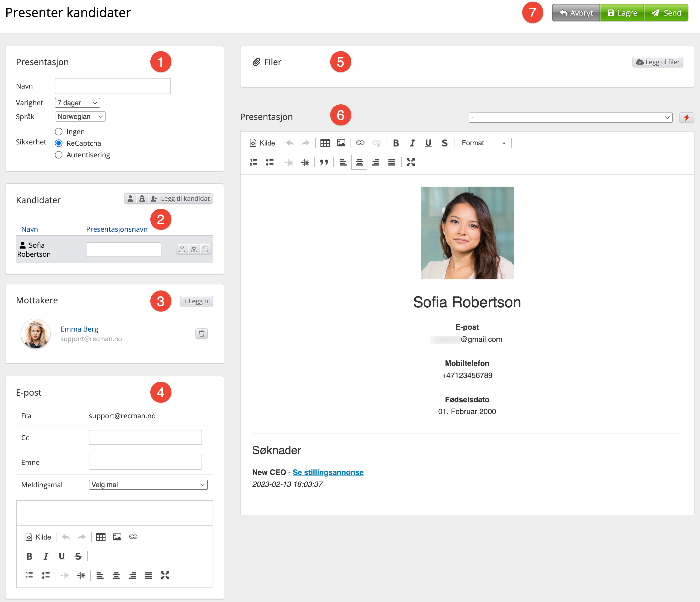This screenshot has width=700, height=602.
Task: Select ReCaptcha security radio button
Action: pyautogui.click(x=59, y=143)
